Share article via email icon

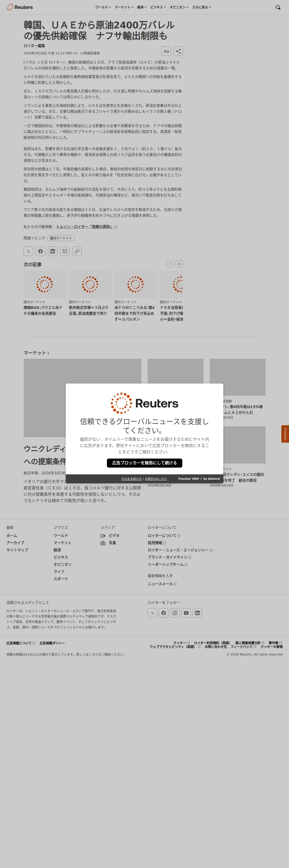tap(65, 251)
